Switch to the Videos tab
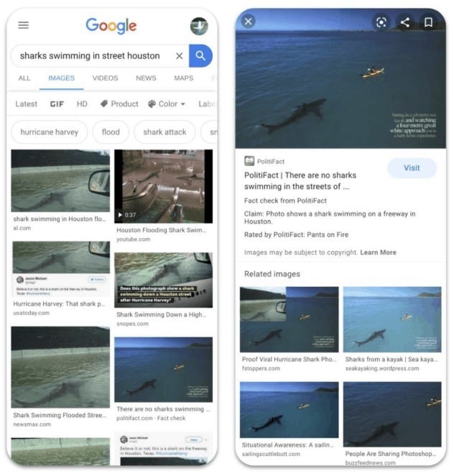The image size is (454, 476). pyautogui.click(x=105, y=78)
